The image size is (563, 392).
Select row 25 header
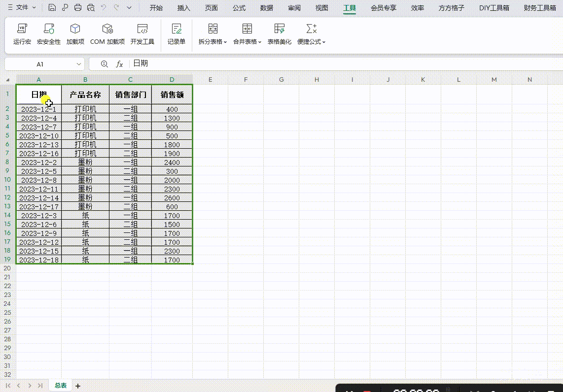7,312
